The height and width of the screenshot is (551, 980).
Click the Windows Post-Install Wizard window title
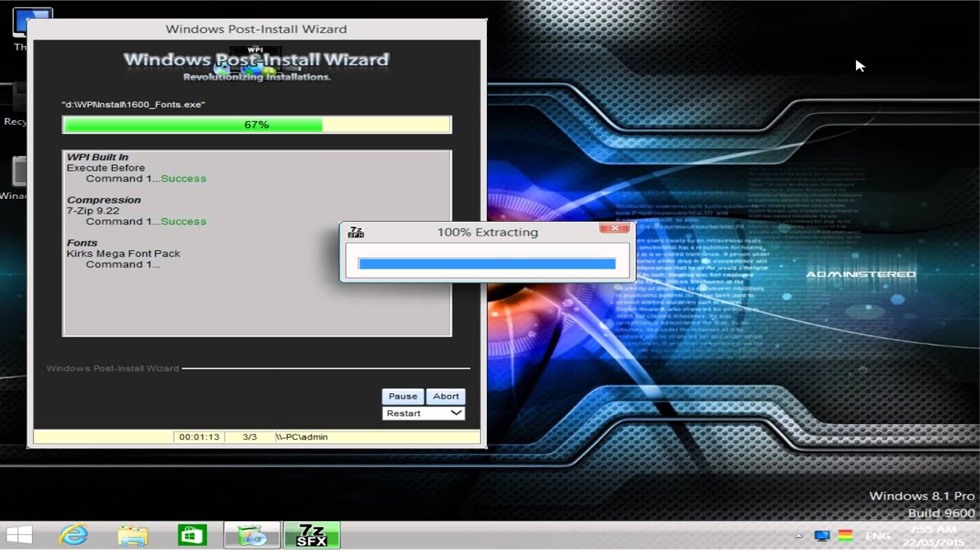tap(256, 29)
